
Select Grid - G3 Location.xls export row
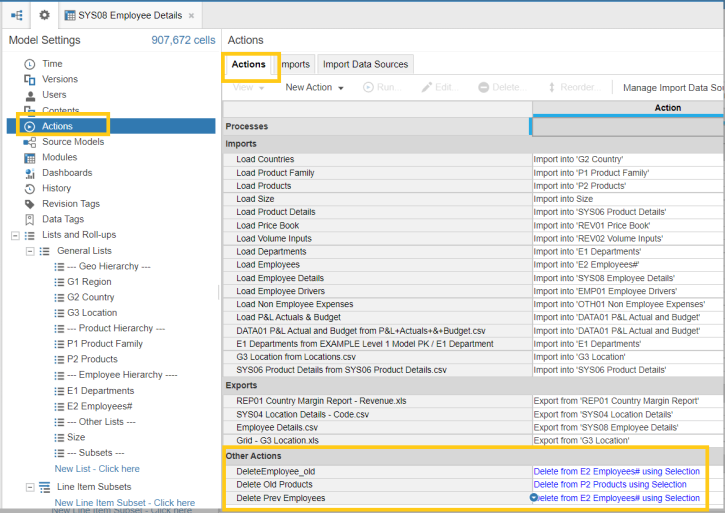point(378,440)
